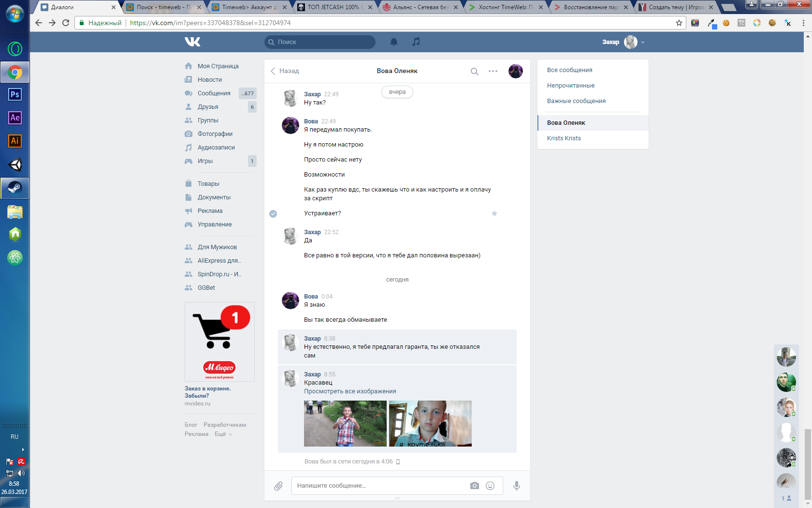Search within the Вова Оленяк conversation
812x508 pixels.
tap(474, 71)
